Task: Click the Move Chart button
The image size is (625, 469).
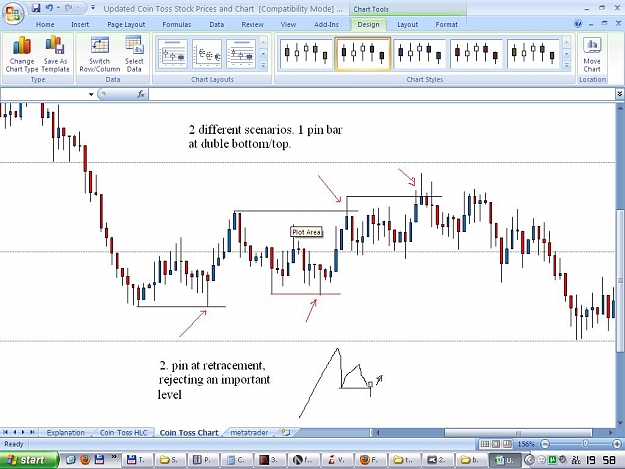Action: pyautogui.click(x=592, y=55)
